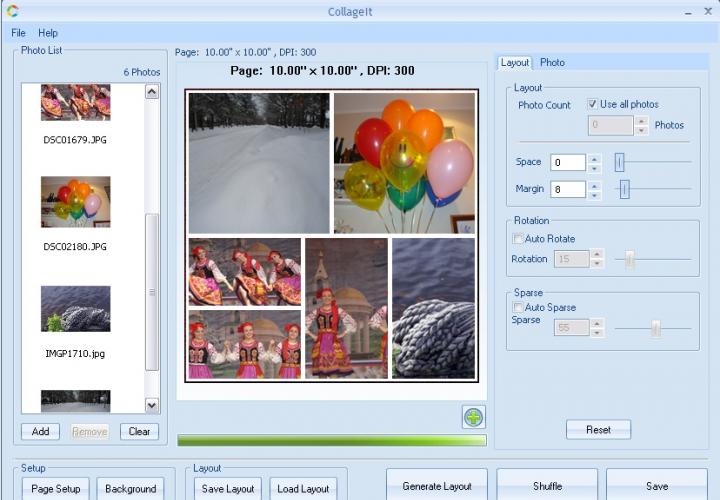The height and width of the screenshot is (500, 720).
Task: Uncheck Use all photos checkbox
Action: pyautogui.click(x=593, y=104)
